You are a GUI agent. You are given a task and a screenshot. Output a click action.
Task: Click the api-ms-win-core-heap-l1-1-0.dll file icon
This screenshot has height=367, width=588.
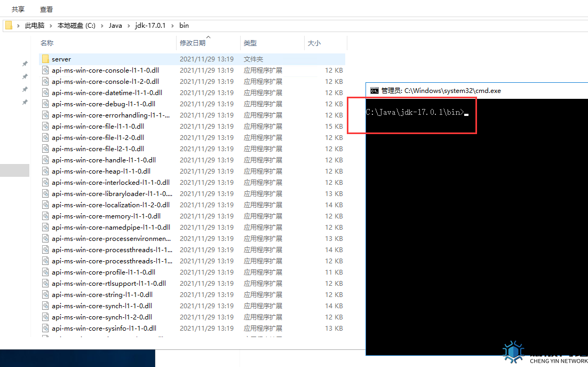(x=45, y=171)
